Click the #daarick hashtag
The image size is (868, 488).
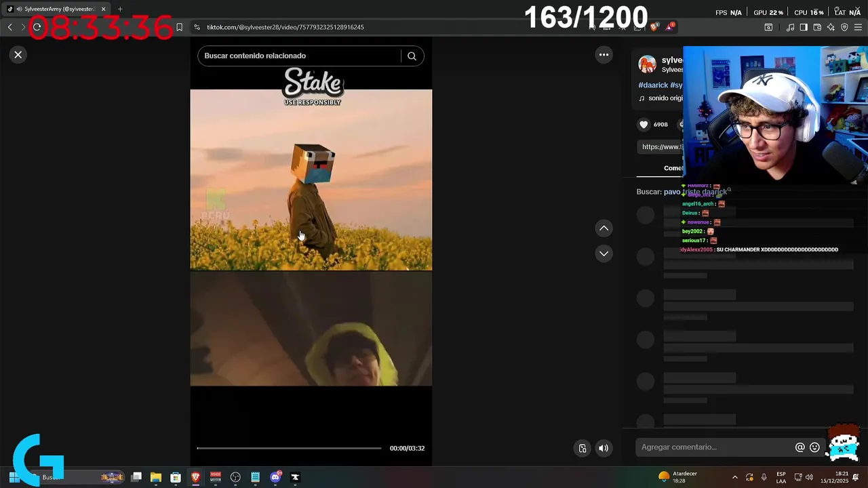[x=653, y=85]
